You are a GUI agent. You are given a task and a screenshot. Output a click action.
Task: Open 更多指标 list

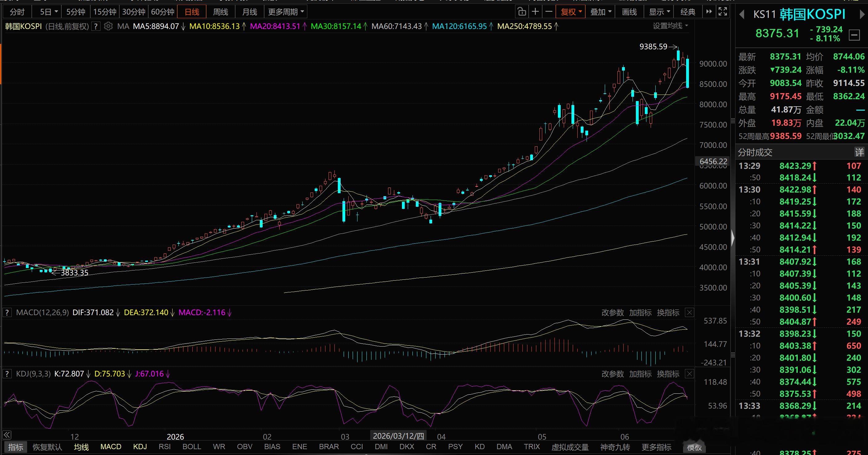[x=656, y=447]
